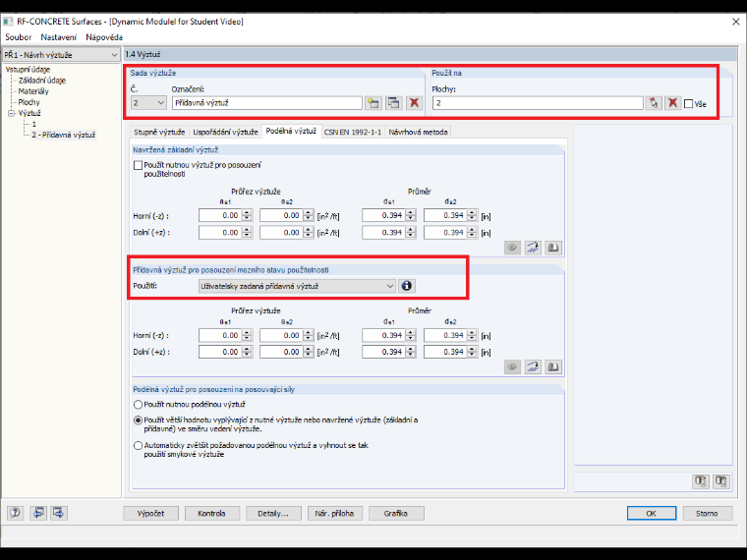Open rebar library book icon in basic reinforcement section
Viewport: 747px width, 560px height.
[553, 248]
